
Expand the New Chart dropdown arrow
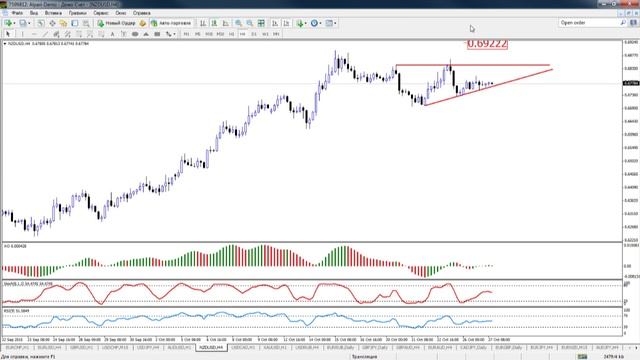(x=14, y=23)
